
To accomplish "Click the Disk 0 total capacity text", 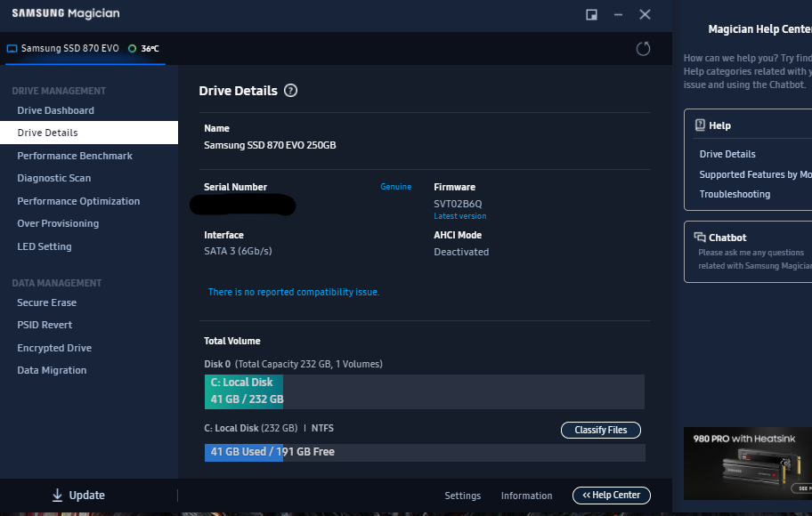I will click(x=293, y=364).
